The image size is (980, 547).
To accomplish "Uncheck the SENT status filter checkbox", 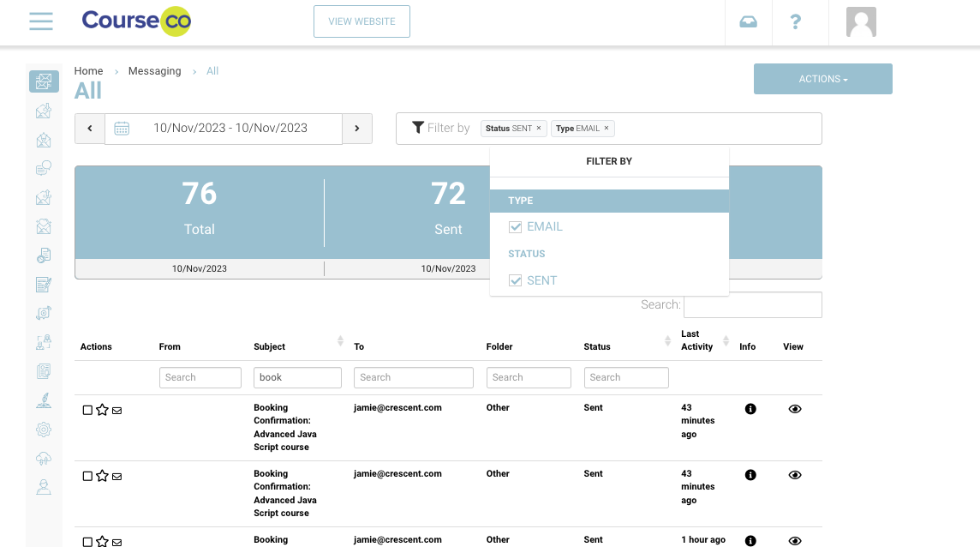I will pyautogui.click(x=516, y=280).
